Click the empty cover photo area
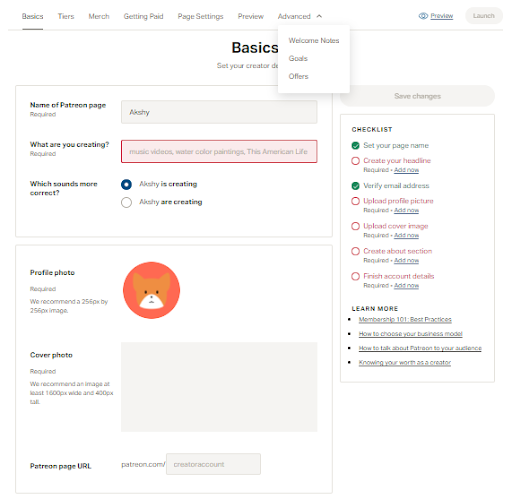 [x=219, y=387]
